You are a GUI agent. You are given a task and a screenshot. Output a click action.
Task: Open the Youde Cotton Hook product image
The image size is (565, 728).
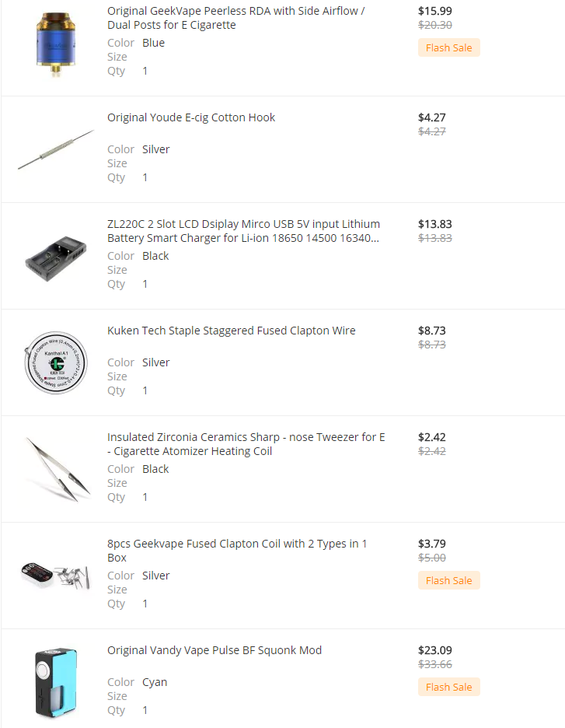coord(56,149)
